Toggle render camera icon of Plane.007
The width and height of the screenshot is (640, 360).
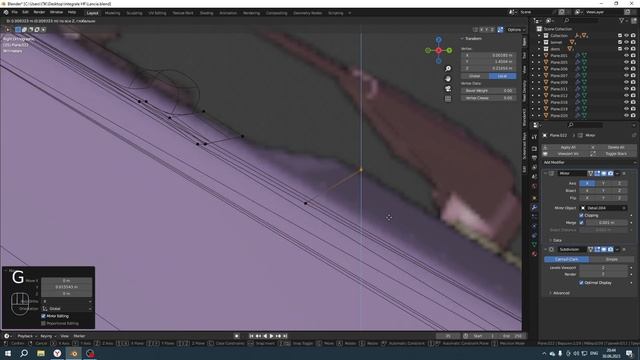tap(633, 76)
